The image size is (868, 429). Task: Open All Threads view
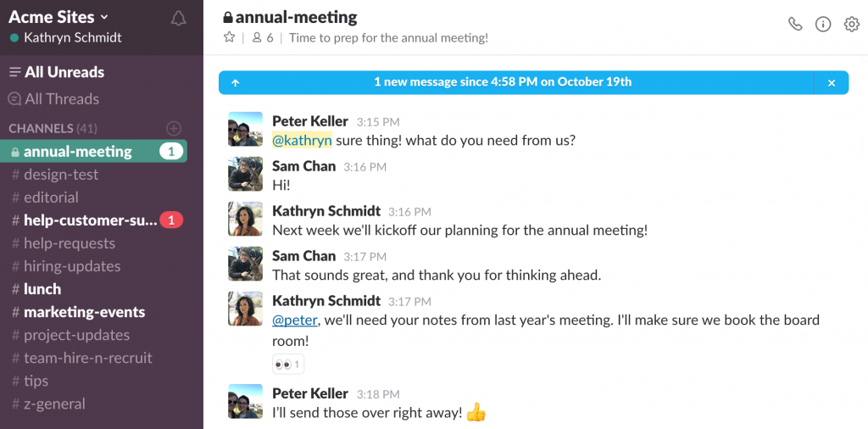click(53, 99)
